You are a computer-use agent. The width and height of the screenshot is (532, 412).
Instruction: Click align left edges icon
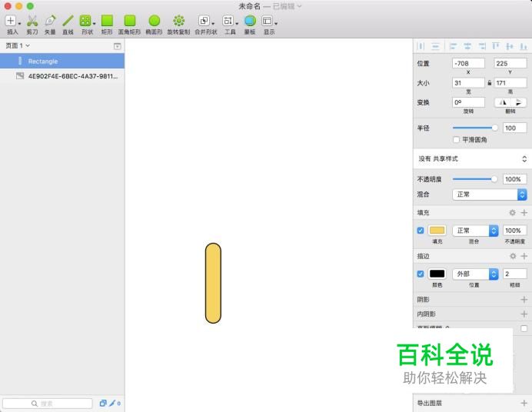(x=453, y=46)
